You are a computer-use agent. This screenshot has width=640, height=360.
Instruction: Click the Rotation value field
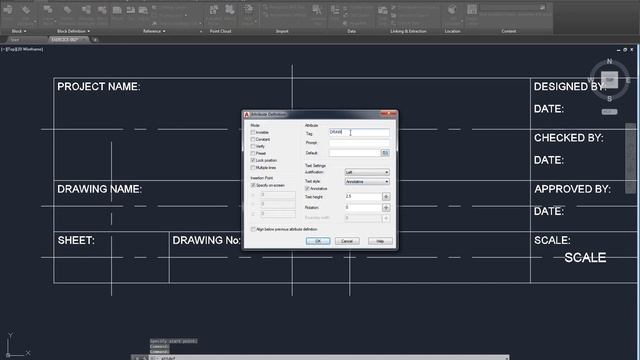click(x=362, y=207)
